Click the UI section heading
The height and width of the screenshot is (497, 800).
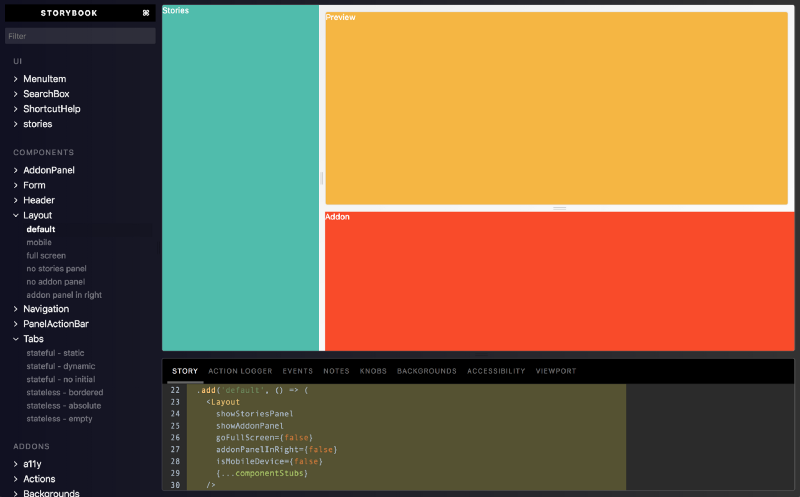[x=17, y=61]
